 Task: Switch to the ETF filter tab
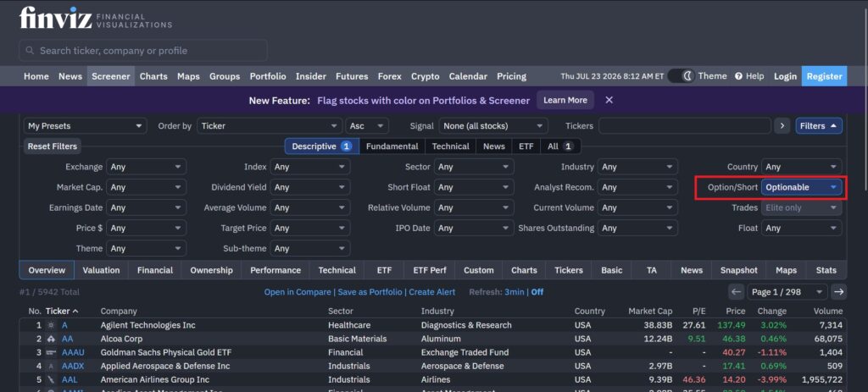526,146
